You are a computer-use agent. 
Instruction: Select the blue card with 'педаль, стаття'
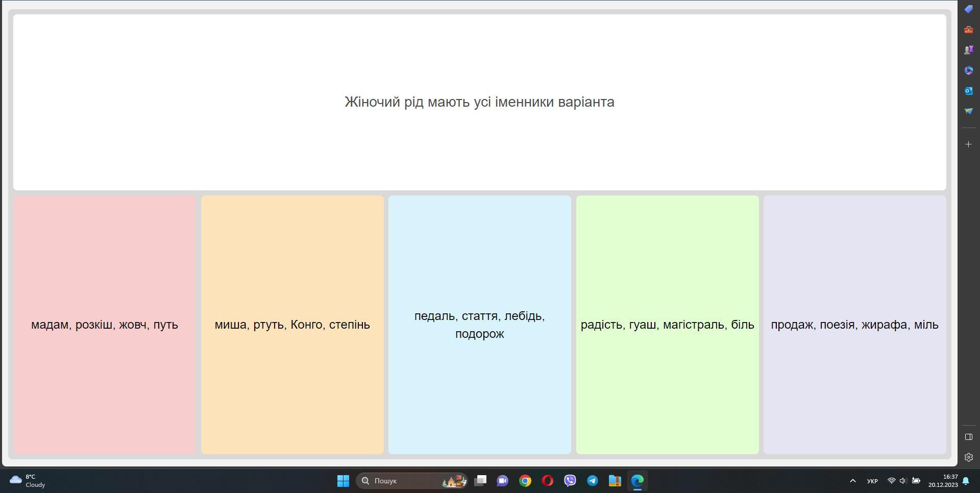[479, 325]
